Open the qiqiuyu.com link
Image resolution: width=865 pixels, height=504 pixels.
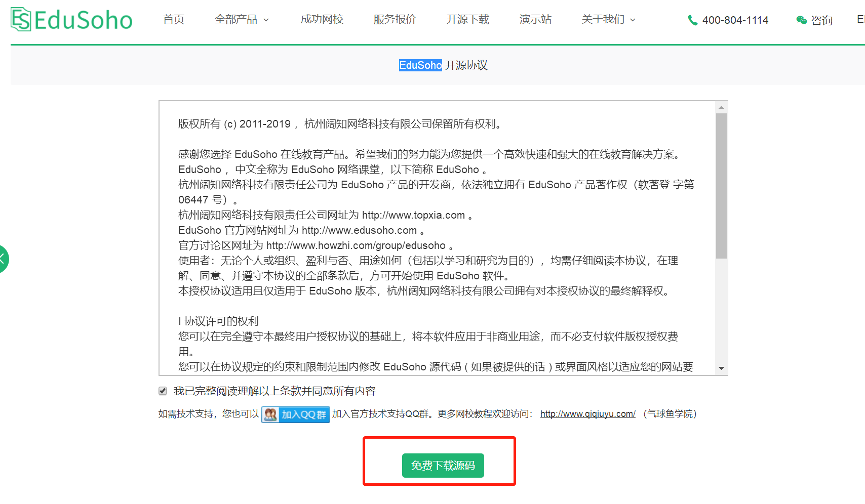(588, 414)
